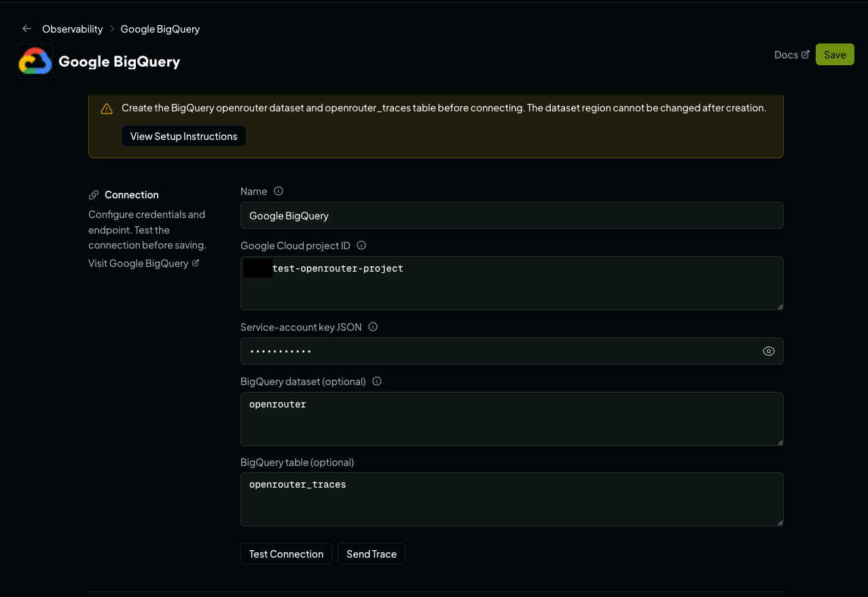Click resize handle of project ID textarea
868x597 pixels.
pyautogui.click(x=780, y=306)
